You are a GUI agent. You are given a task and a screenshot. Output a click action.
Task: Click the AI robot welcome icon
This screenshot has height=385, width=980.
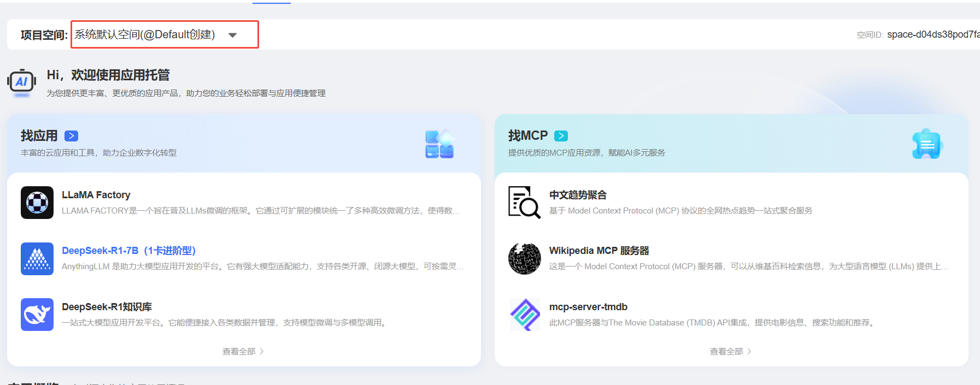coord(22,83)
